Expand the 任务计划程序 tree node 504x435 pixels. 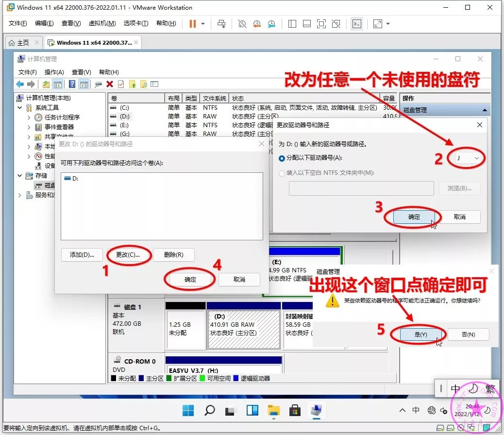pos(29,117)
